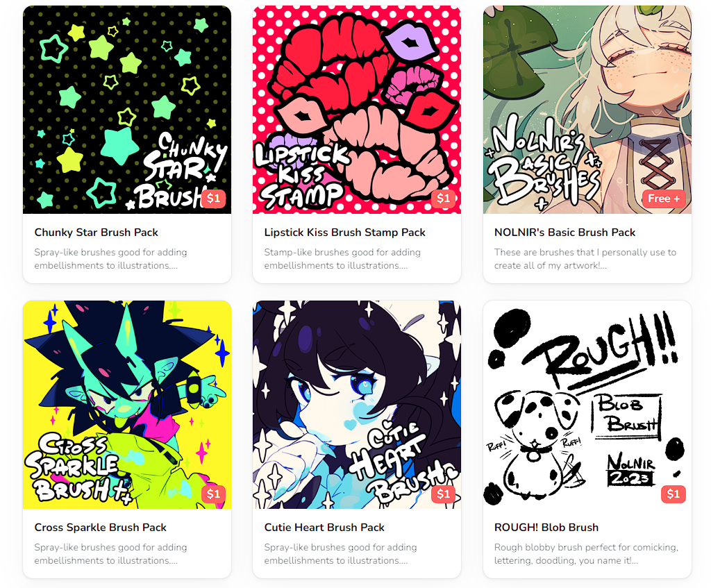Open NOLNIR's Basic Brush Pack title link
This screenshot has width=711, height=588.
(564, 232)
